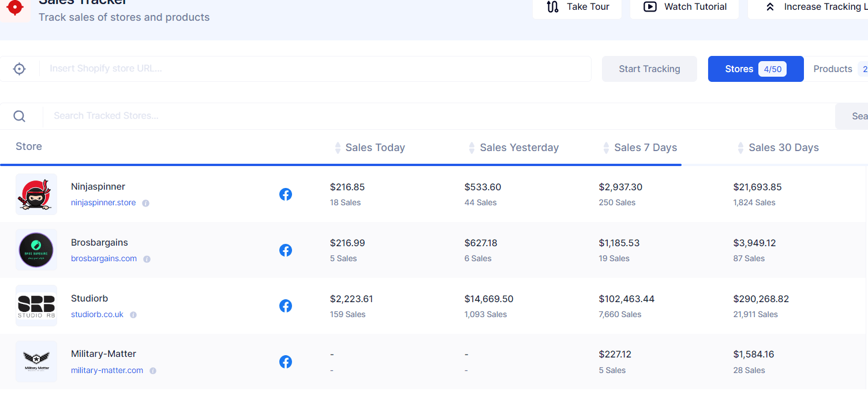Click info icon next to brosbargains.com
The height and width of the screenshot is (414, 868).
pyautogui.click(x=147, y=259)
